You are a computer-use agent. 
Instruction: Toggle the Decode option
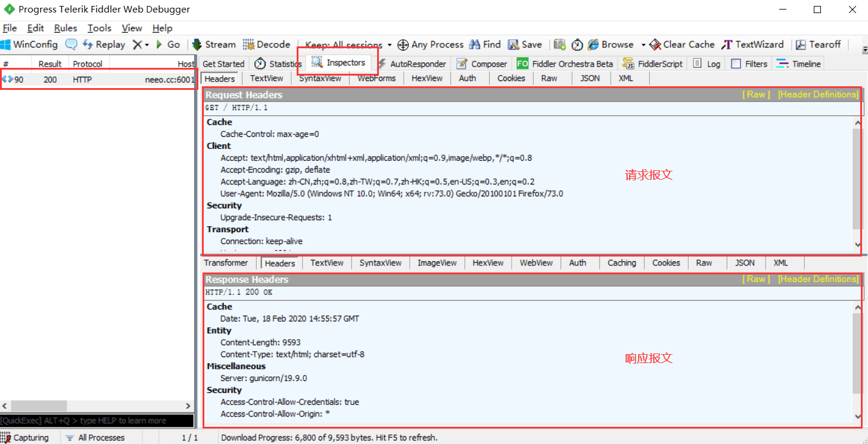(x=266, y=45)
